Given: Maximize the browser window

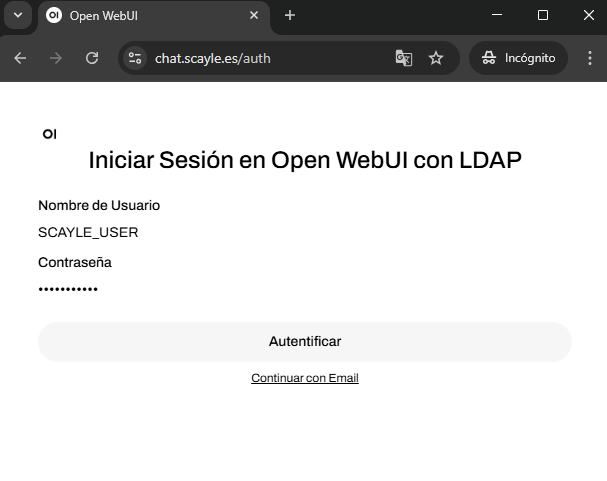Looking at the screenshot, I should coord(543,15).
